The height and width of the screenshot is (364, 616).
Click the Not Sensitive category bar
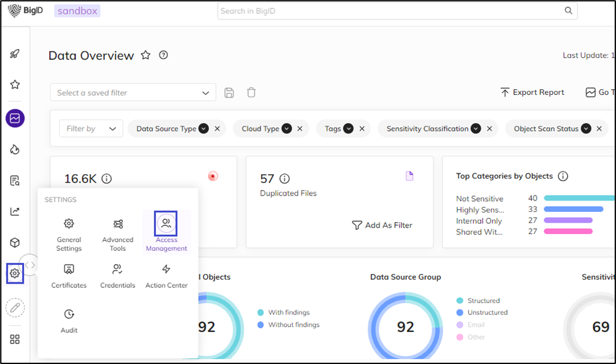point(579,198)
